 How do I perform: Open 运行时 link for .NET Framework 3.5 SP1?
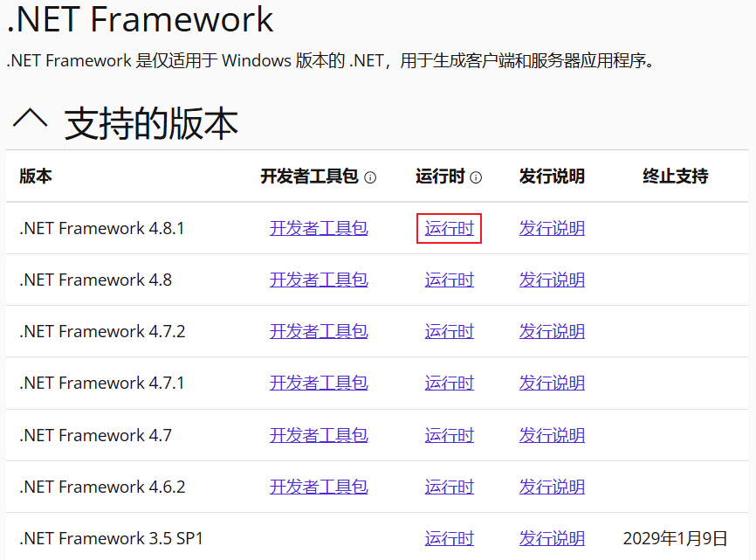pos(450,538)
